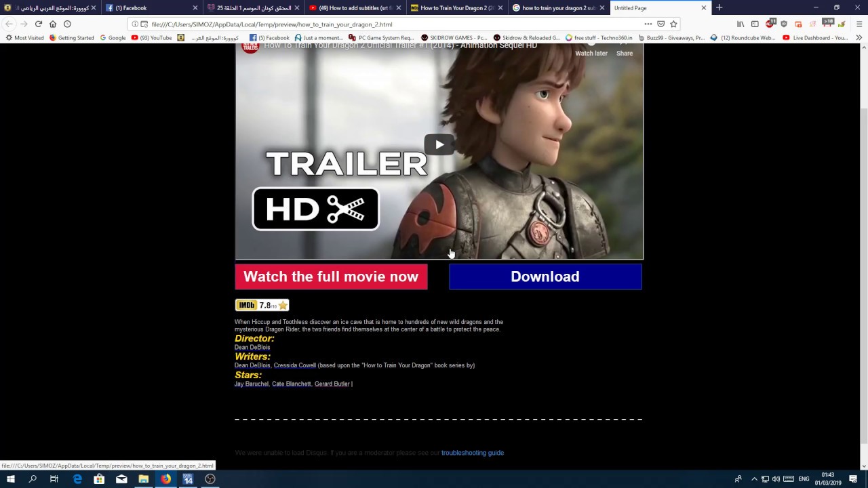Expand the bookmarks toolbar overflow chevron
This screenshot has width=868, height=488.
(859, 38)
